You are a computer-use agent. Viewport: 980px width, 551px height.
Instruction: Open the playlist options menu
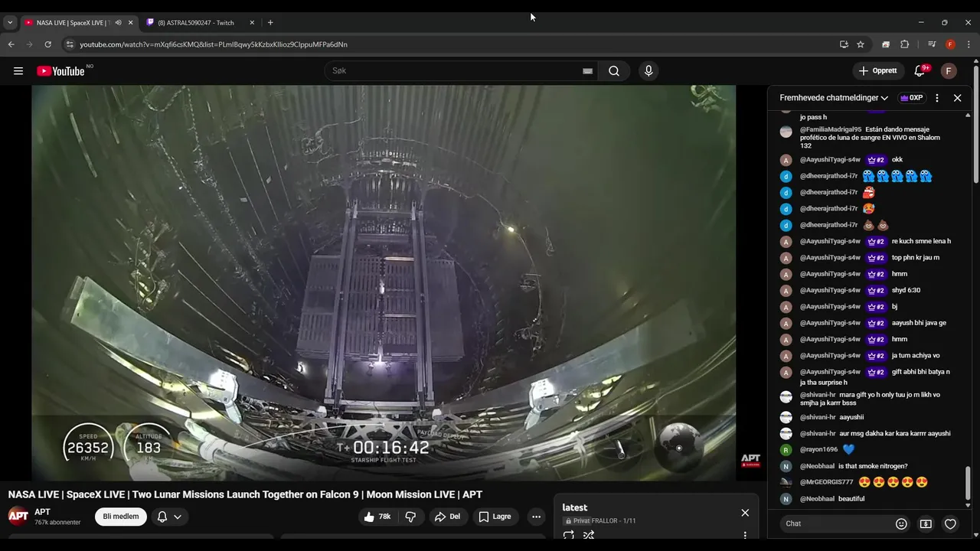coord(745,536)
